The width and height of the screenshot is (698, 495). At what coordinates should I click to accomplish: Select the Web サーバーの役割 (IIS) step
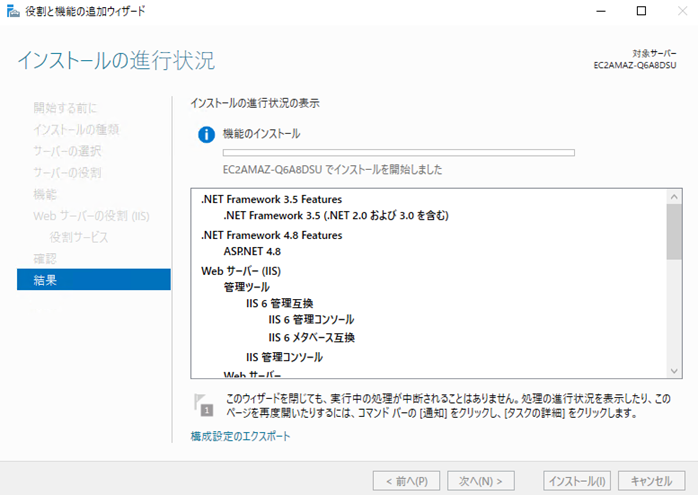point(91,216)
